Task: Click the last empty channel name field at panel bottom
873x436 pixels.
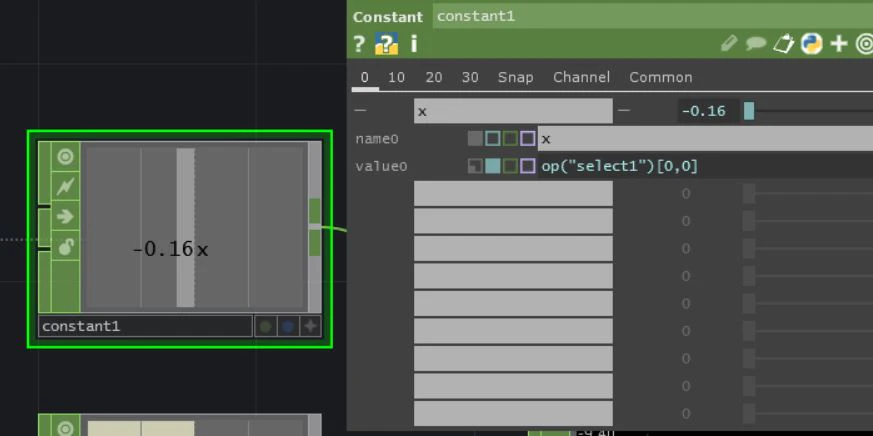Action: tap(513, 413)
